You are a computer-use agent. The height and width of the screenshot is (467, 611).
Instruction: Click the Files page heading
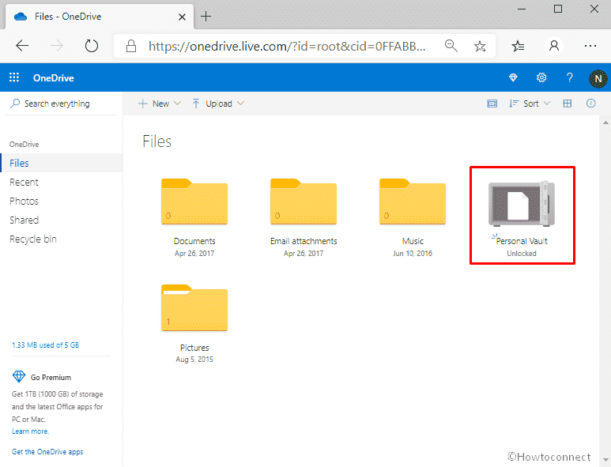pos(157,142)
